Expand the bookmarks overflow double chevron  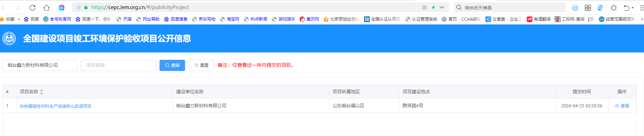642,19
